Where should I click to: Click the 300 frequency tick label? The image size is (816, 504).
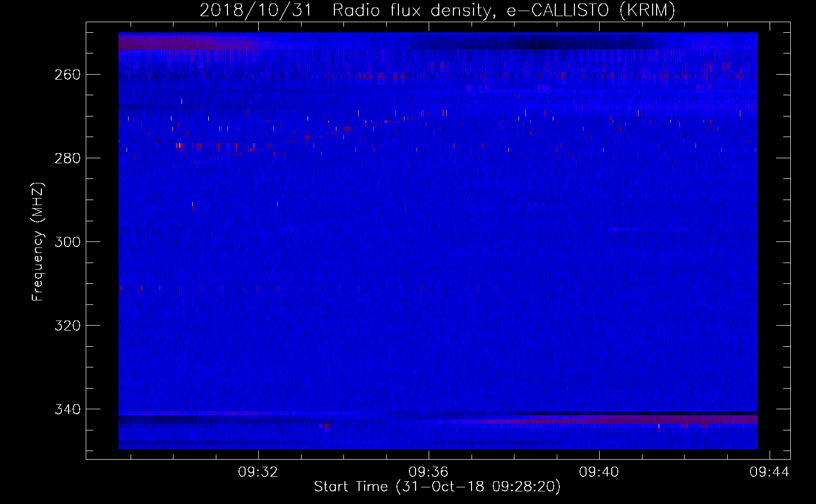[68, 242]
